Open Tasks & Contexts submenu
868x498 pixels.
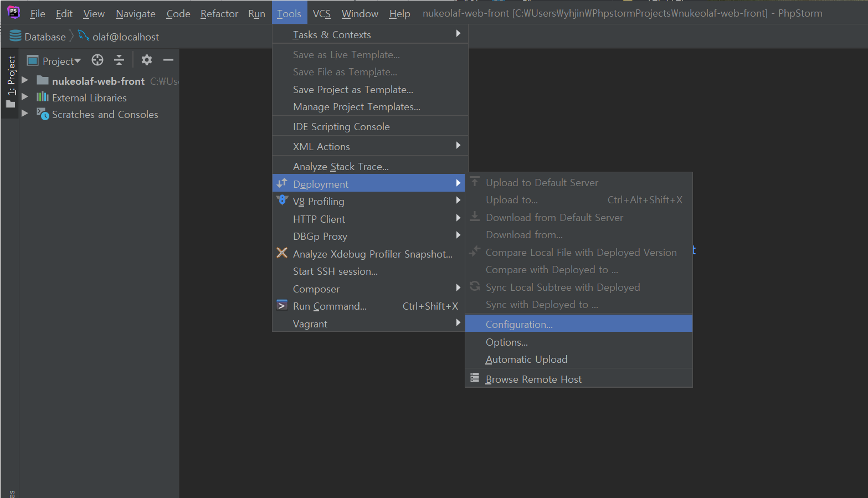[x=370, y=34]
